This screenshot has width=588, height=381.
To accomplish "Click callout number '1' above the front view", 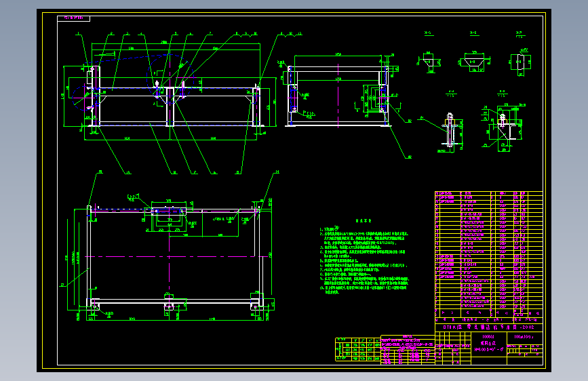I will click(78, 34).
